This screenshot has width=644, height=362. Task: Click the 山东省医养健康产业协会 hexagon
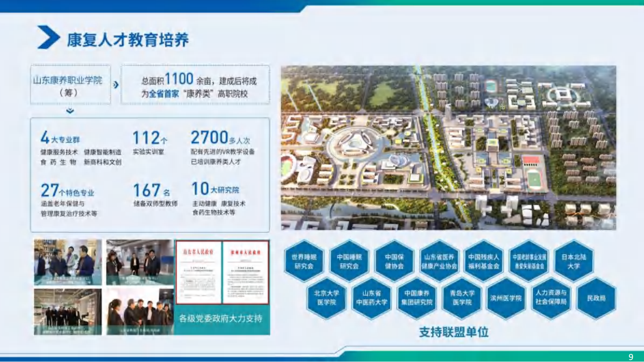pyautogui.click(x=439, y=262)
